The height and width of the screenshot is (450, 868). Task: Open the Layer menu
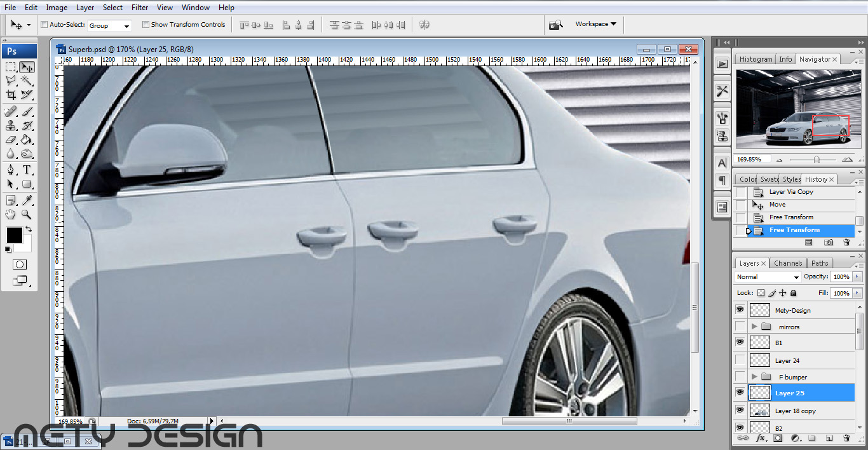[x=85, y=8]
